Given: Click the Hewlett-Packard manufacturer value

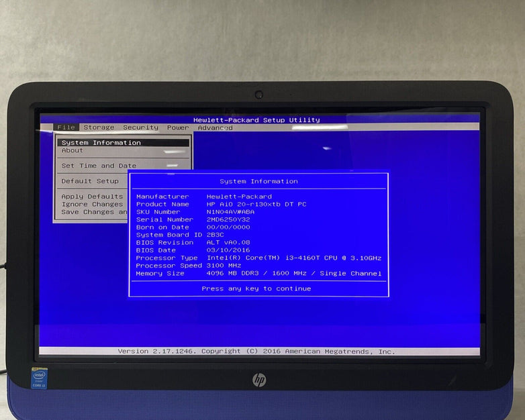Looking at the screenshot, I should click(239, 197).
